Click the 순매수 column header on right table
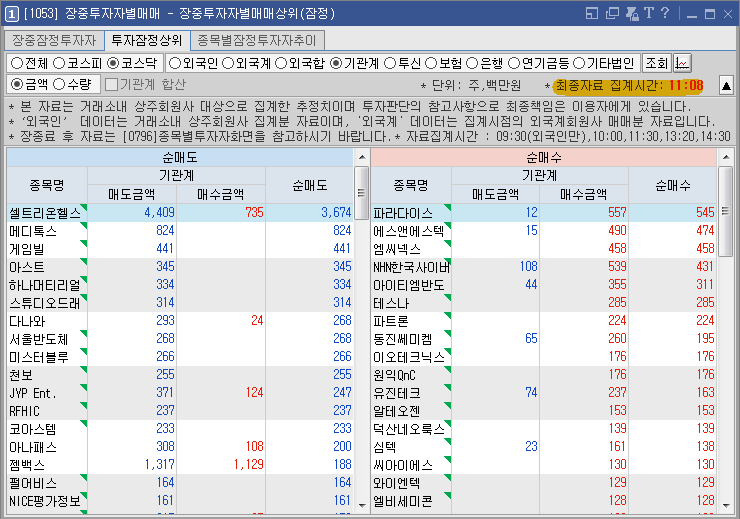 pos(673,185)
